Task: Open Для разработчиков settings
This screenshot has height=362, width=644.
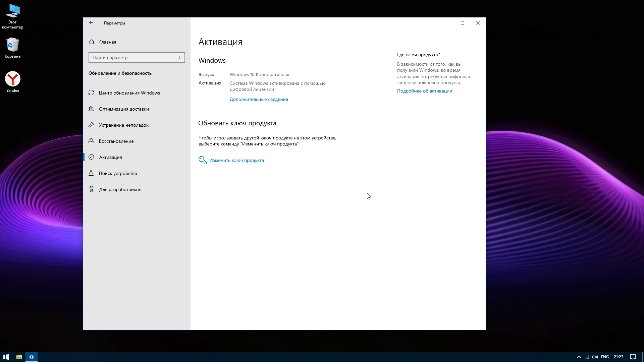Action: pos(120,189)
